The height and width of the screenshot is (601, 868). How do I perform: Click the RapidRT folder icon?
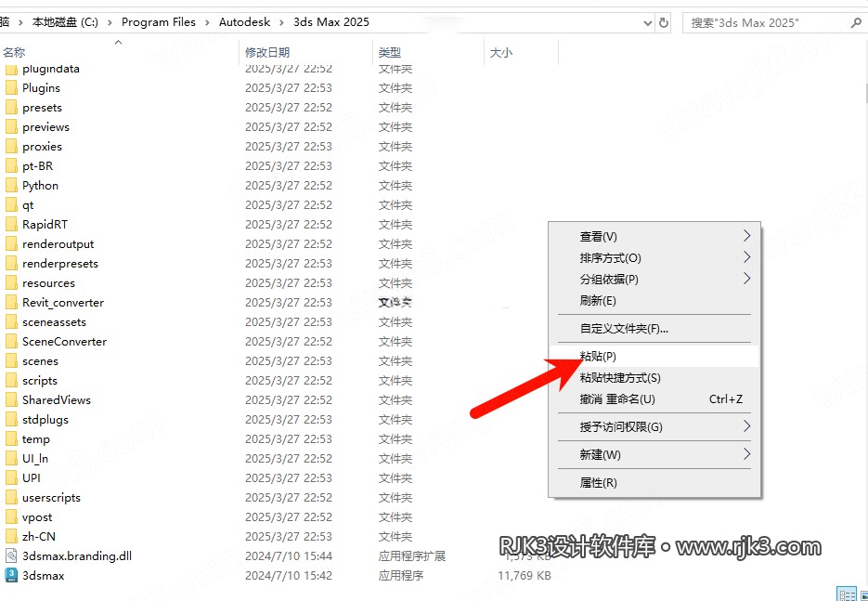coord(11,225)
